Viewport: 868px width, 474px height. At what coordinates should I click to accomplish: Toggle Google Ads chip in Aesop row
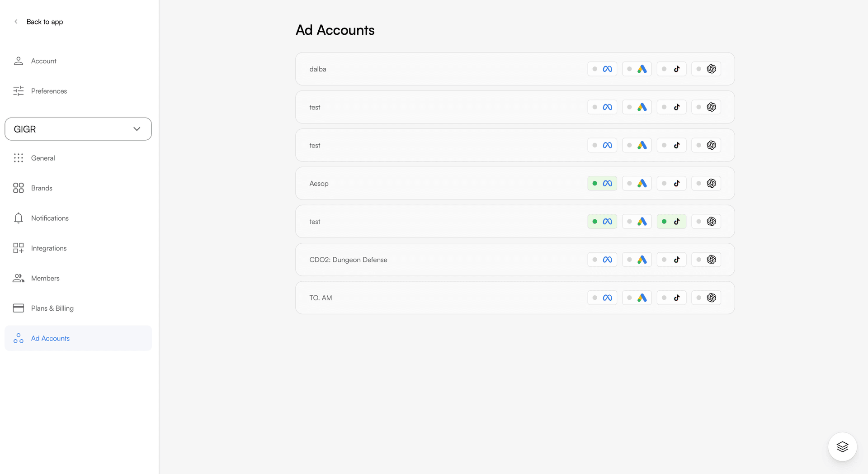click(x=637, y=184)
